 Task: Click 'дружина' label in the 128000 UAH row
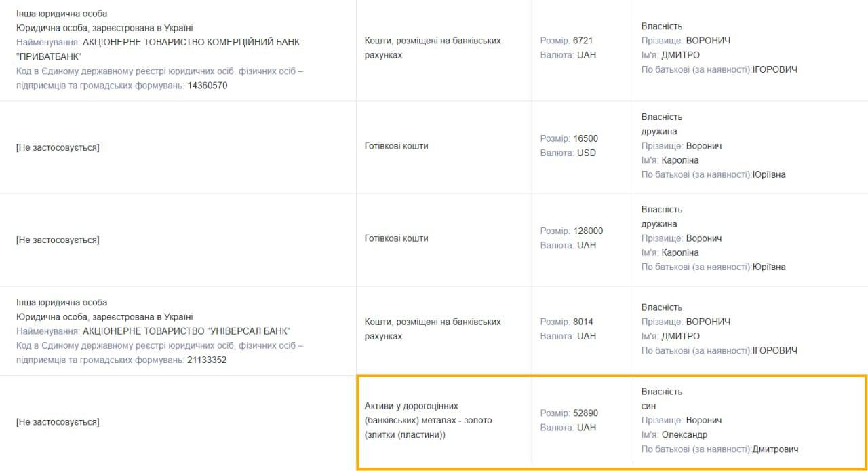pyautogui.click(x=658, y=224)
